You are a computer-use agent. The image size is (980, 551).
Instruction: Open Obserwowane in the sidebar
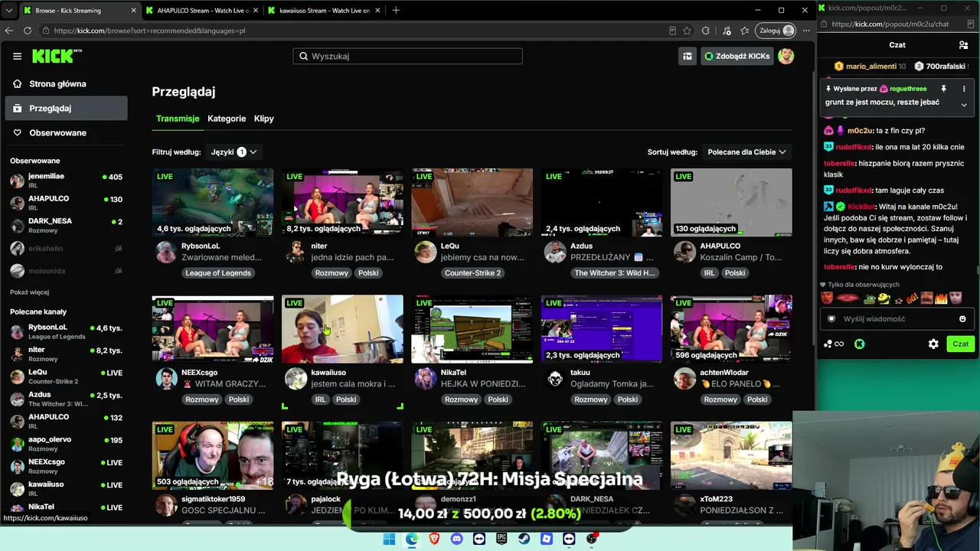tap(66, 132)
